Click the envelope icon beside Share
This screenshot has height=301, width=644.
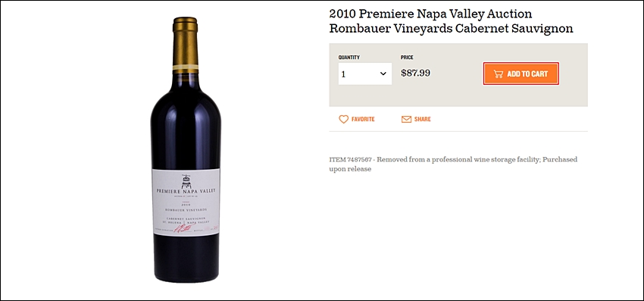[x=406, y=119]
